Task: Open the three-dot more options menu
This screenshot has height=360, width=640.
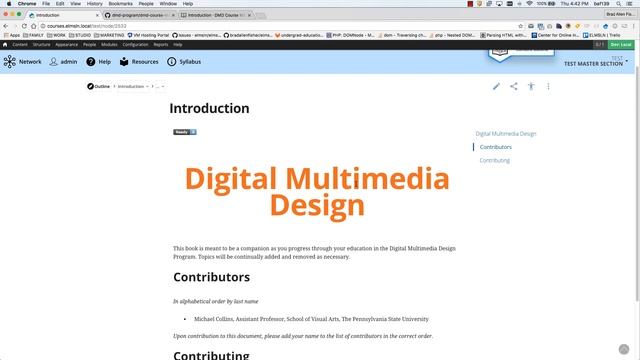Action: pos(548,86)
